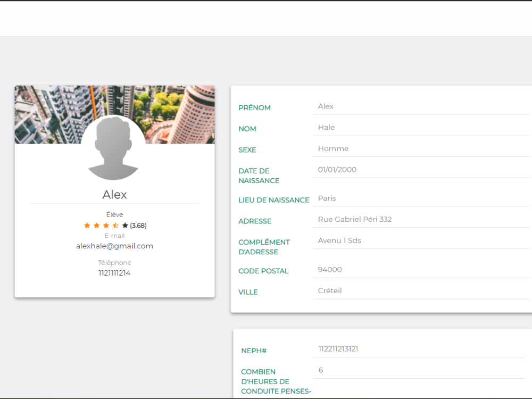The height and width of the screenshot is (399, 532).
Task: Click the Adresse field Rue Gabriel Péri 332
Action: click(x=421, y=220)
